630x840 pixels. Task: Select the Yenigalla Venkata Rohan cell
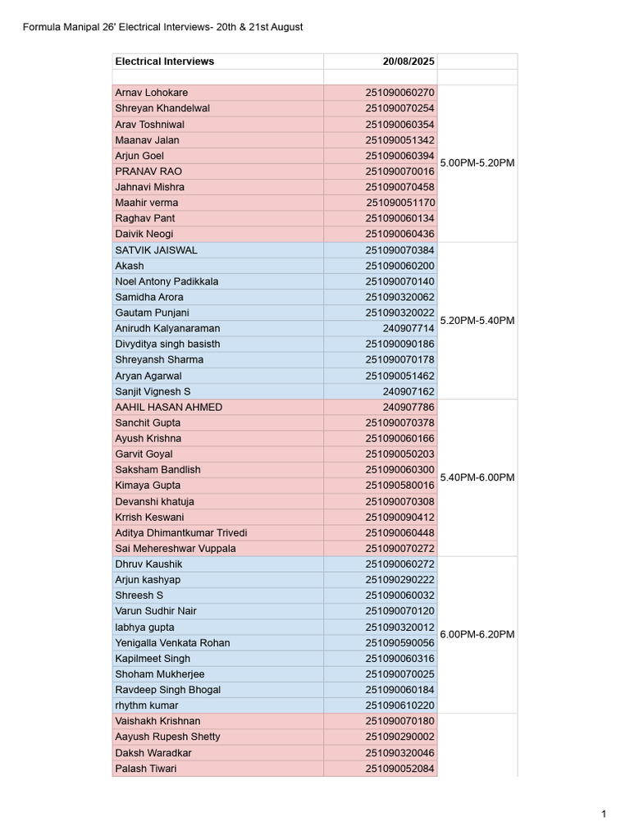pyautogui.click(x=217, y=643)
